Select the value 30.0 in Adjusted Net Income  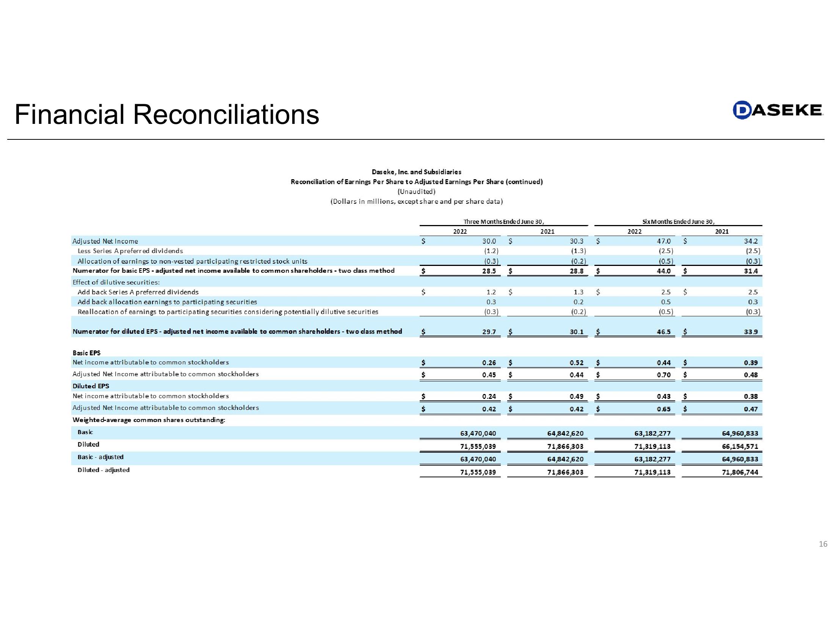click(489, 241)
